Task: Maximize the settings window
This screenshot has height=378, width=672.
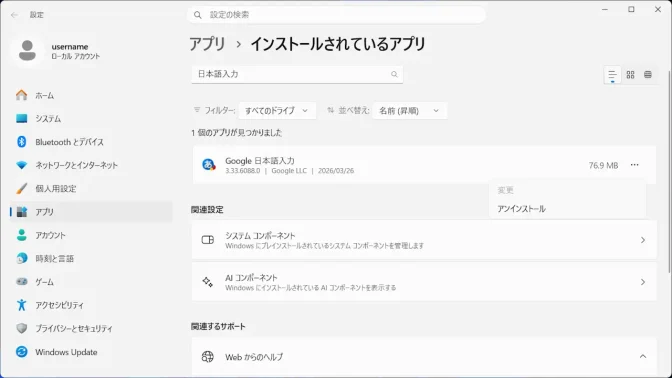Action: (x=631, y=9)
